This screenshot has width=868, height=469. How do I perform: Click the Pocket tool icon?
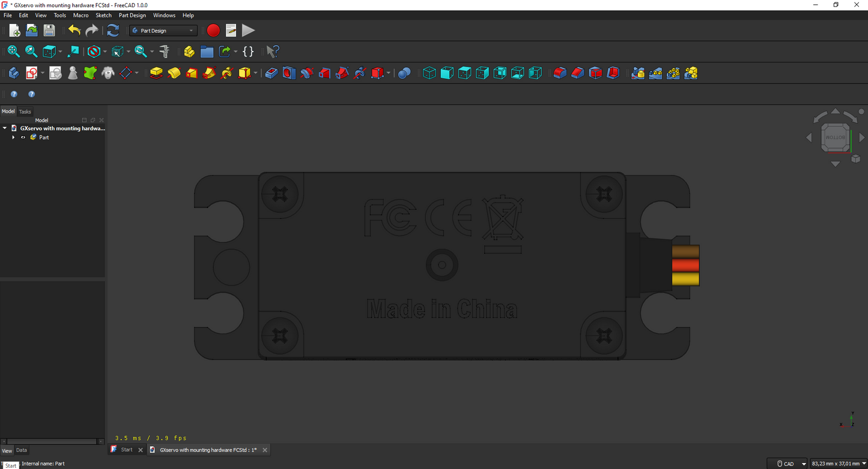[272, 73]
